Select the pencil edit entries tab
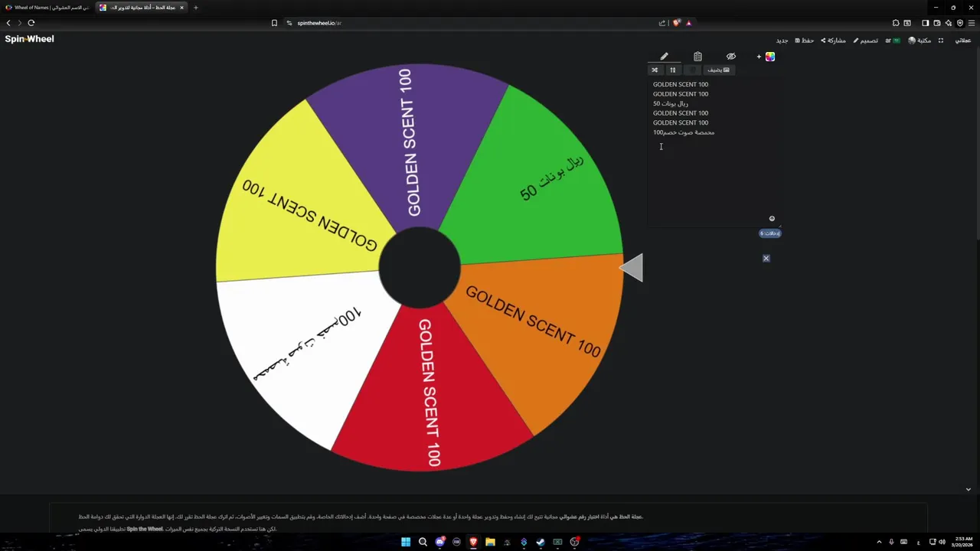The image size is (980, 551). click(664, 57)
